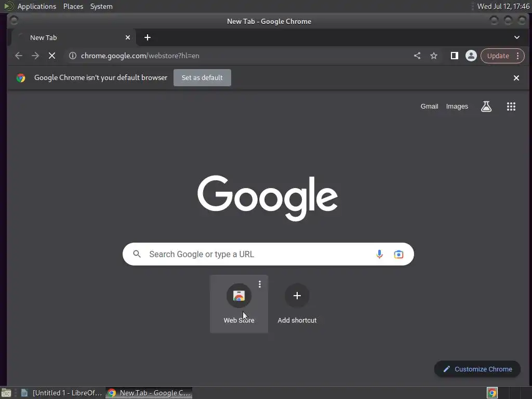Image resolution: width=532 pixels, height=399 pixels.
Task: Open Customize Chrome
Action: point(477,369)
